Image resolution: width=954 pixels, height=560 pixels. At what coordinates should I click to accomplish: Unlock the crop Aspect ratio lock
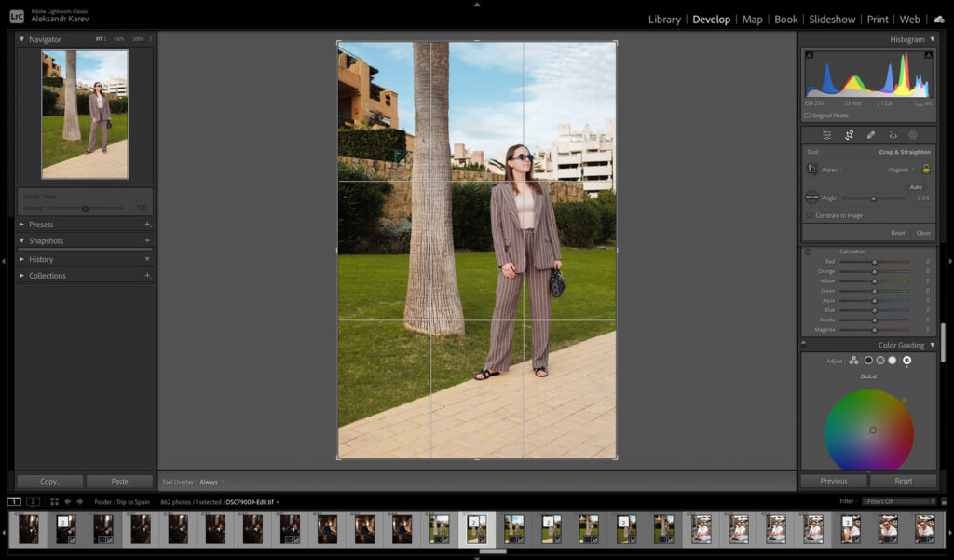point(926,170)
